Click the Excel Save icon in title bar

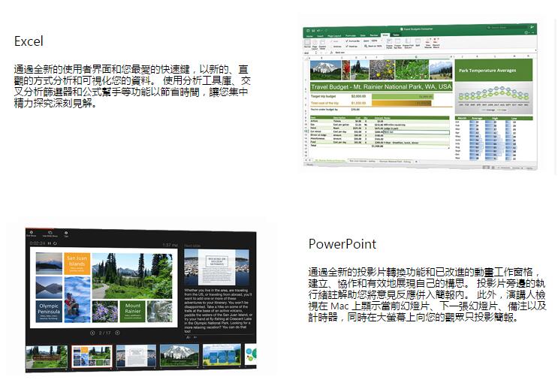[313, 31]
